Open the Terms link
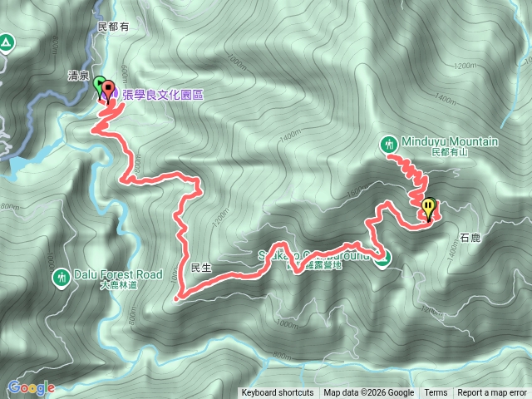 (436, 393)
